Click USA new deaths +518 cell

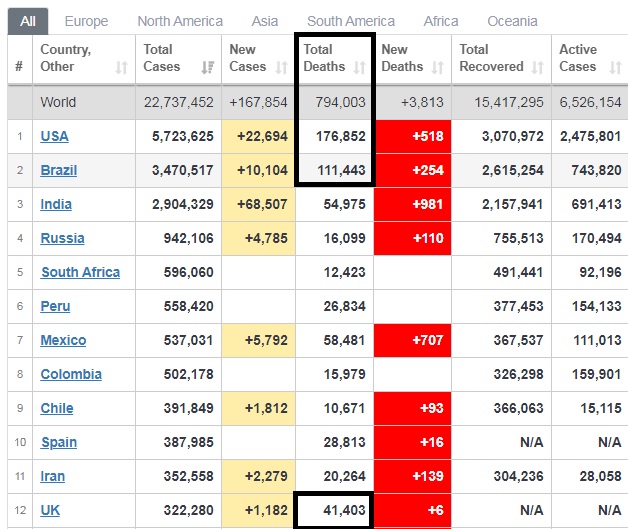[413, 137]
